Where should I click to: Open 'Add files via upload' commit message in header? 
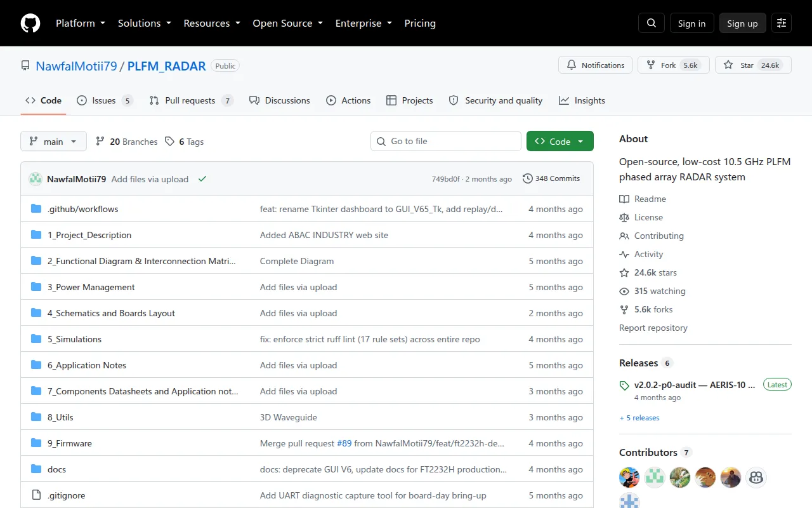click(x=150, y=179)
